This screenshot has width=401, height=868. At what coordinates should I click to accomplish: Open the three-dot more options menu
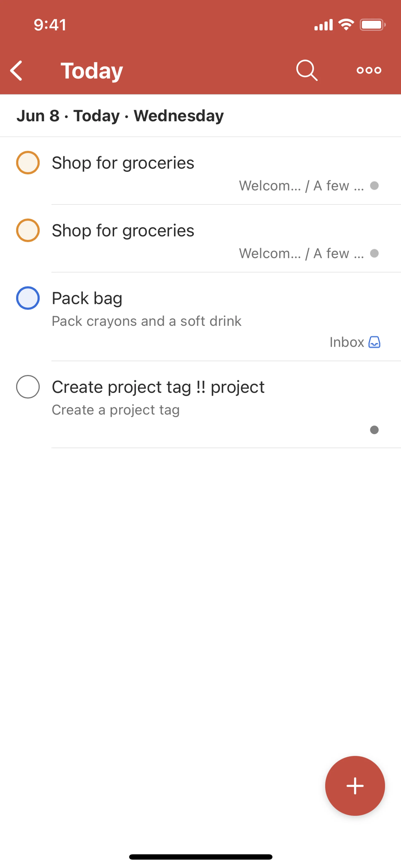click(369, 70)
